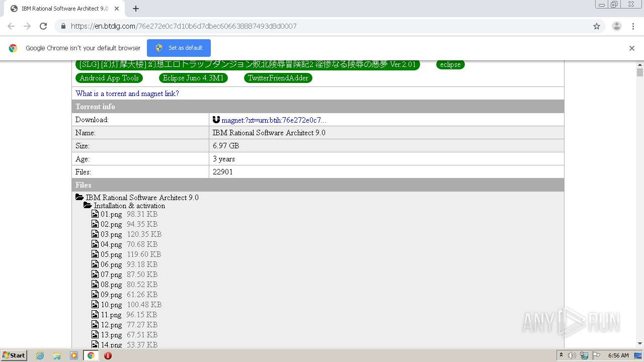Open the eclipse tag
The image size is (644, 362).
coord(450,64)
